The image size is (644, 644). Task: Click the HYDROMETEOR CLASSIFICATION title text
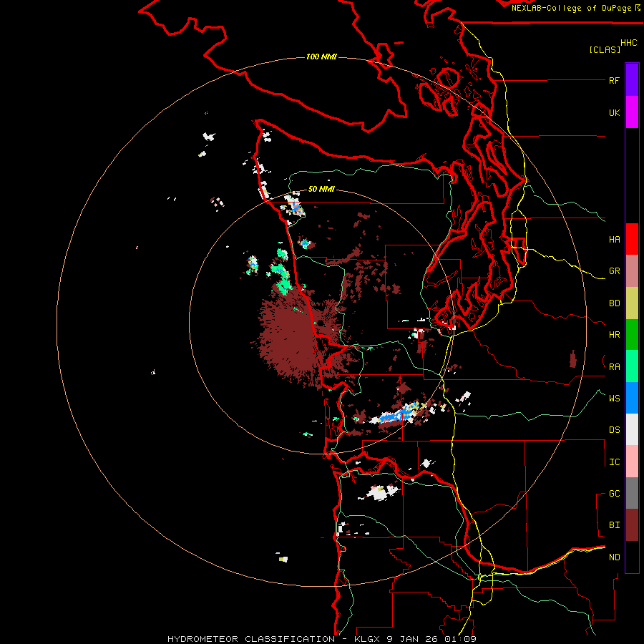[251, 639]
